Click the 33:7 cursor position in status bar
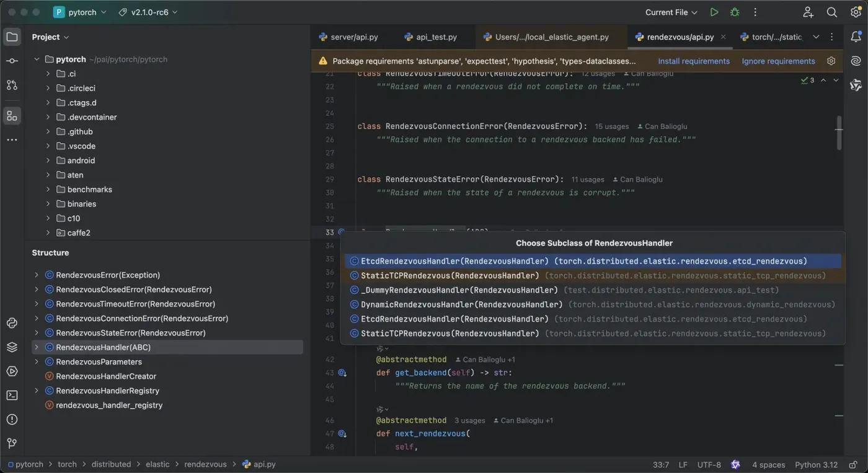Viewport: 868px width, 473px height. pos(661,464)
